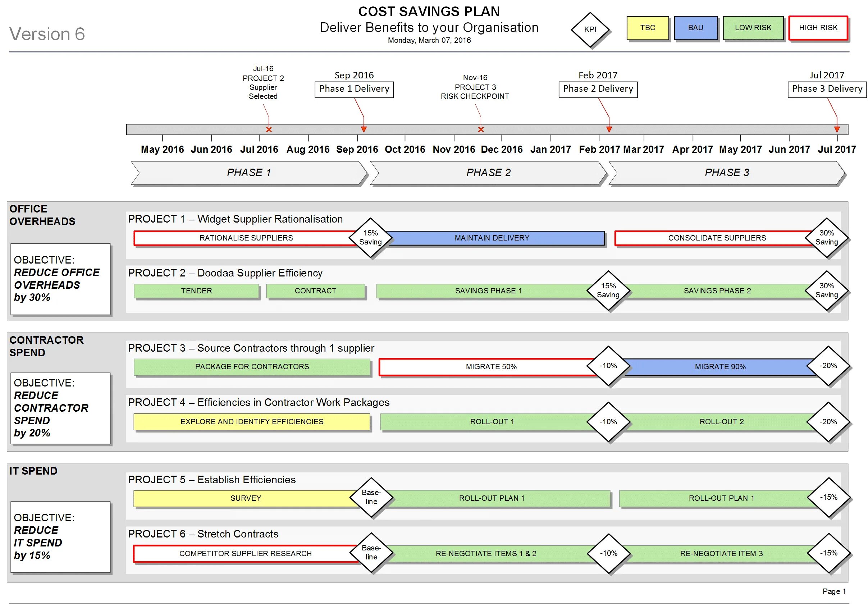Image resolution: width=868 pixels, height=604 pixels.
Task: Click the Jul-16 Supplier Selected X marker
Action: tap(269, 129)
